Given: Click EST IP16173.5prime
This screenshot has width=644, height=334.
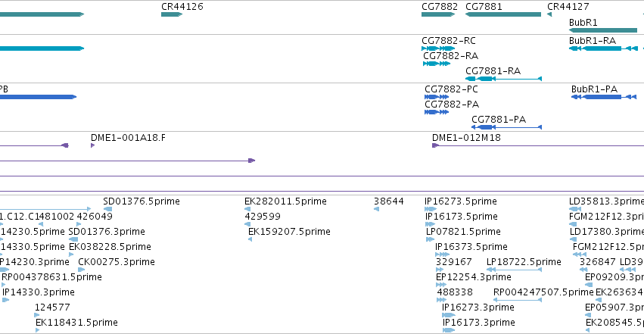Looking at the screenshot, I should click(430, 224).
